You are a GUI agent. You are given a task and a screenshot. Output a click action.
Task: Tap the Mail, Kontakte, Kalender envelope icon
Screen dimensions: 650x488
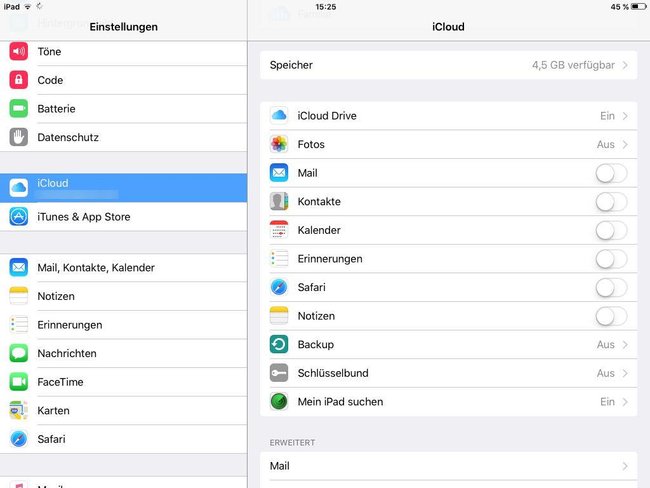coord(19,267)
